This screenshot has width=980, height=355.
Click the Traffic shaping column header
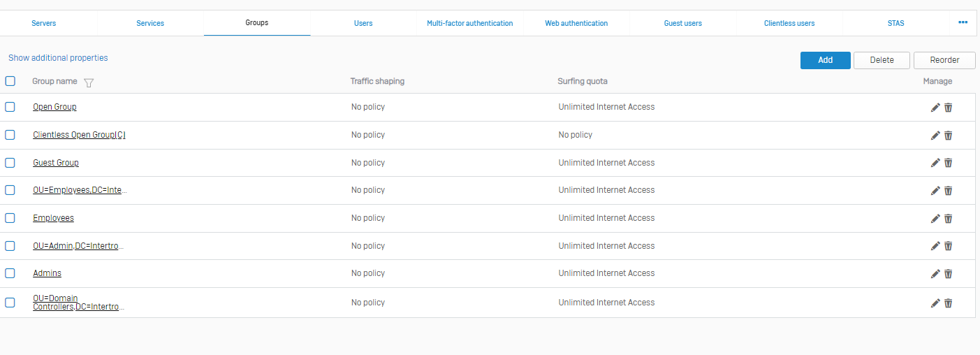(377, 81)
